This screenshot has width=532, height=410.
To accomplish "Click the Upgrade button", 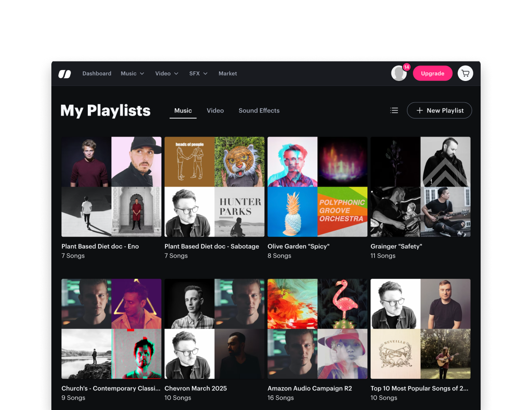I will (432, 73).
